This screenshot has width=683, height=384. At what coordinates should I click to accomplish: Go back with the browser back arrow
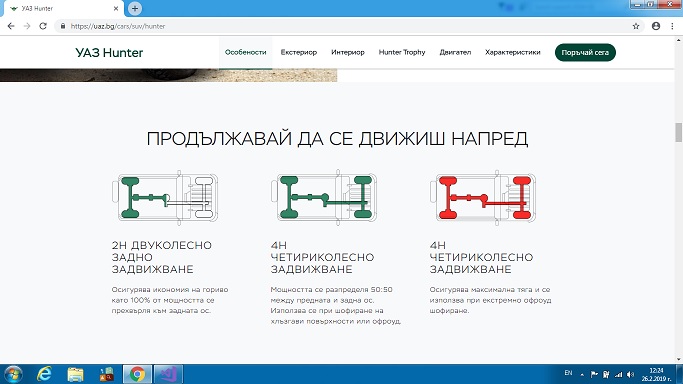pyautogui.click(x=11, y=26)
